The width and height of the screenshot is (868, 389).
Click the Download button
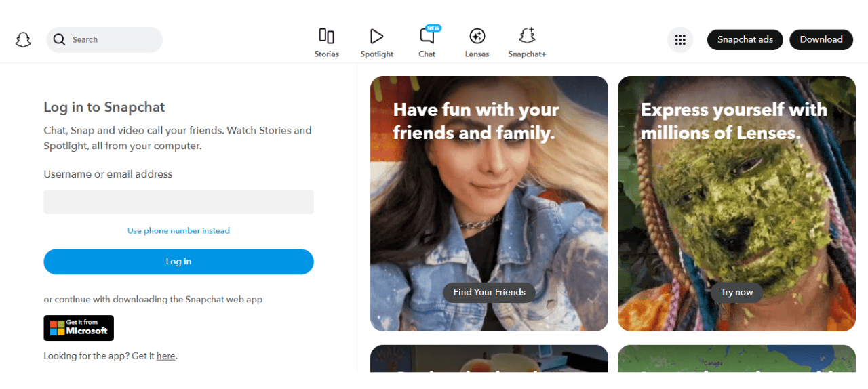(x=821, y=39)
